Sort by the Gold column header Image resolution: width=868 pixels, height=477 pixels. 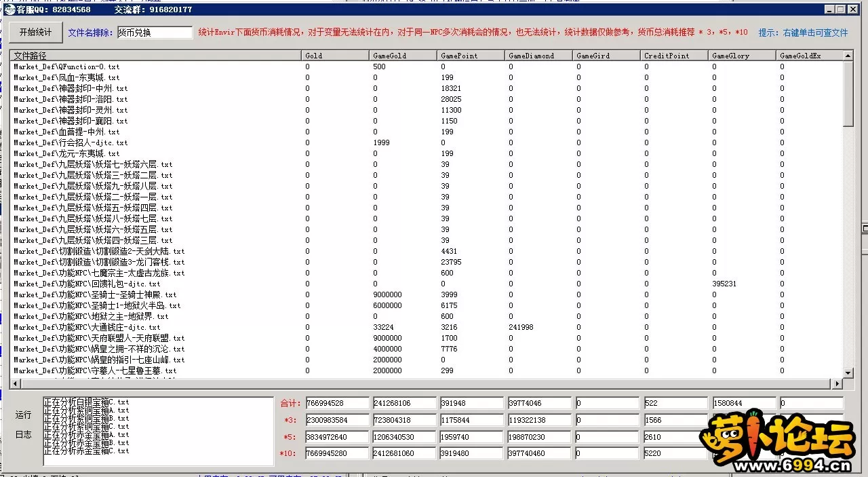[335, 56]
